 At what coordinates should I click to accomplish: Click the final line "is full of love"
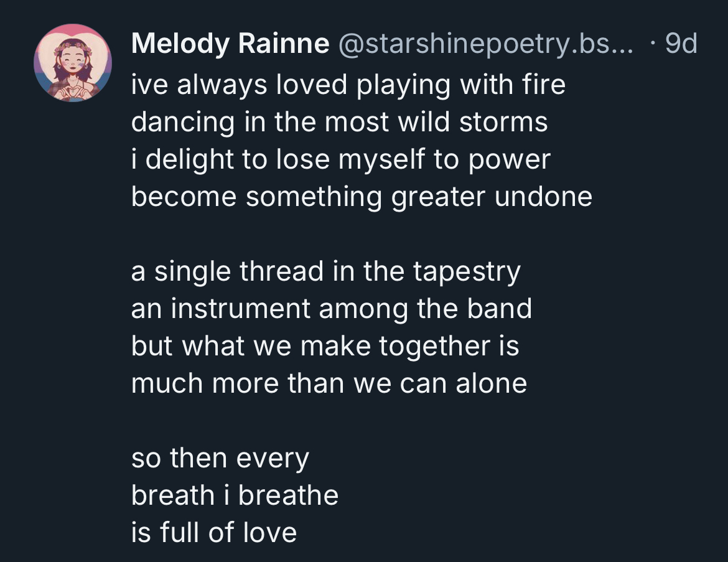tap(214, 533)
